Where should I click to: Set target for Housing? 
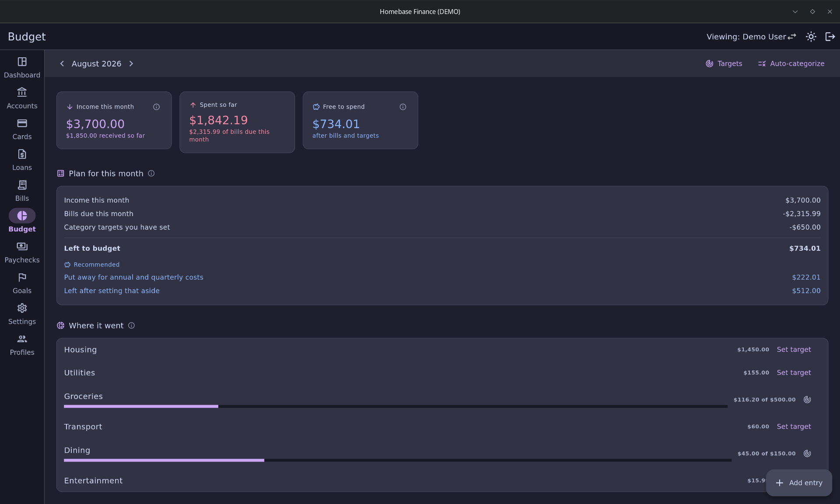(x=794, y=350)
